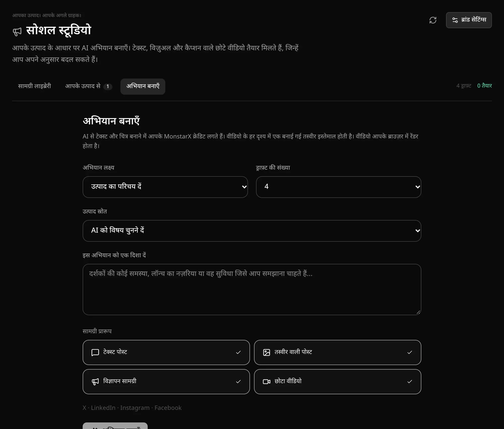Toggle the तस्वीर वाली पोस्ट format option

337,352
